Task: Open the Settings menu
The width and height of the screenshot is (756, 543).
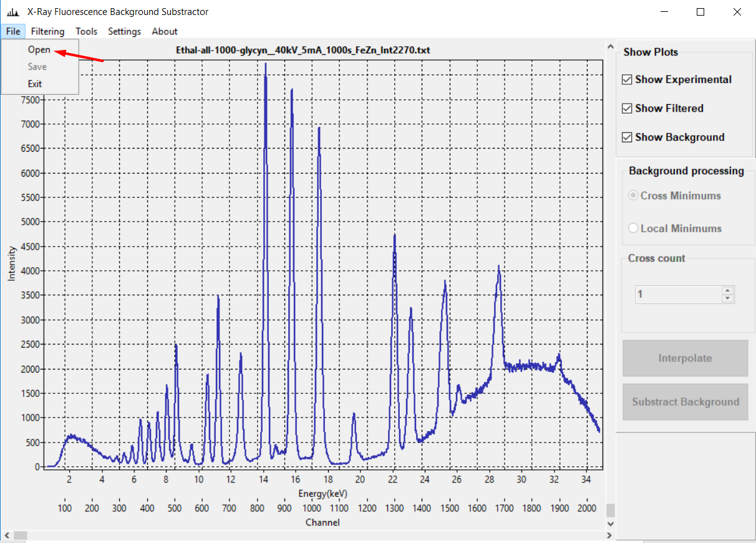Action: (x=125, y=31)
